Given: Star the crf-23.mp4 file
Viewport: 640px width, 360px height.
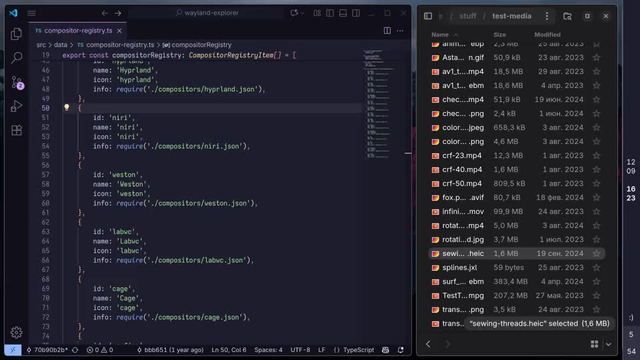Looking at the screenshot, I should pyautogui.click(x=596, y=156).
